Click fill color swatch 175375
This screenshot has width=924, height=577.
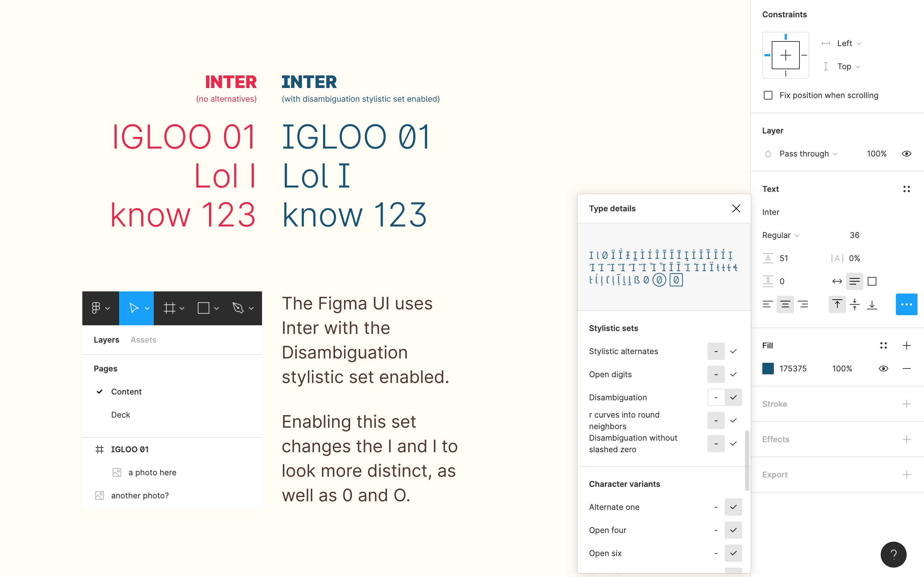[x=768, y=367]
